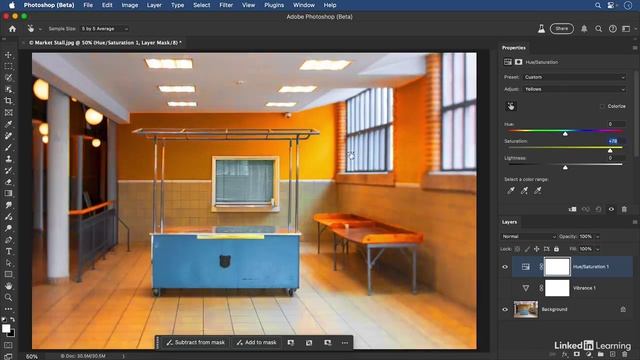Select the Clone Stamp tool

pyautogui.click(x=8, y=159)
